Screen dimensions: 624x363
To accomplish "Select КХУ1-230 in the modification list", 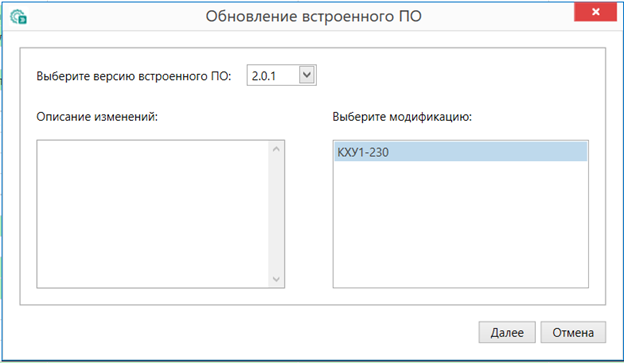I will click(x=460, y=152).
